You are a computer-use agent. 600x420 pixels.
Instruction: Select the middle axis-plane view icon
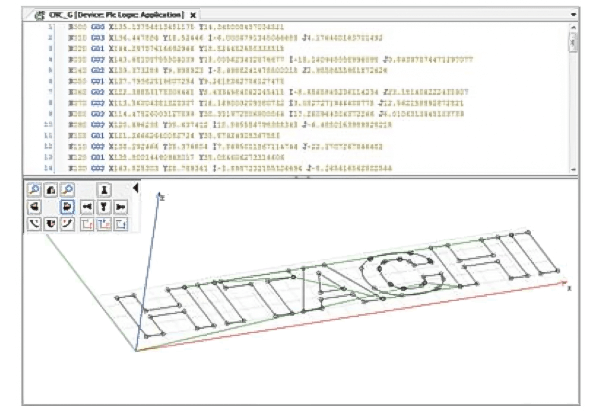point(104,224)
